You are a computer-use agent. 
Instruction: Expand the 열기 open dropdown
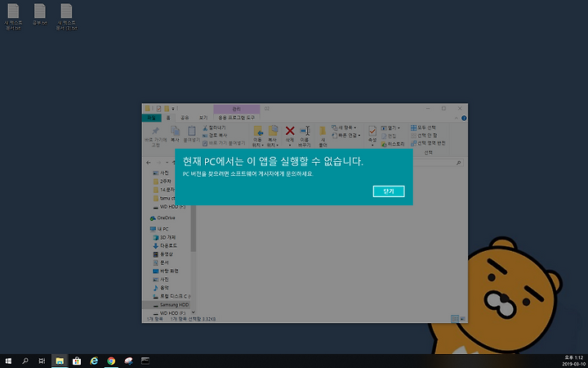(390, 128)
